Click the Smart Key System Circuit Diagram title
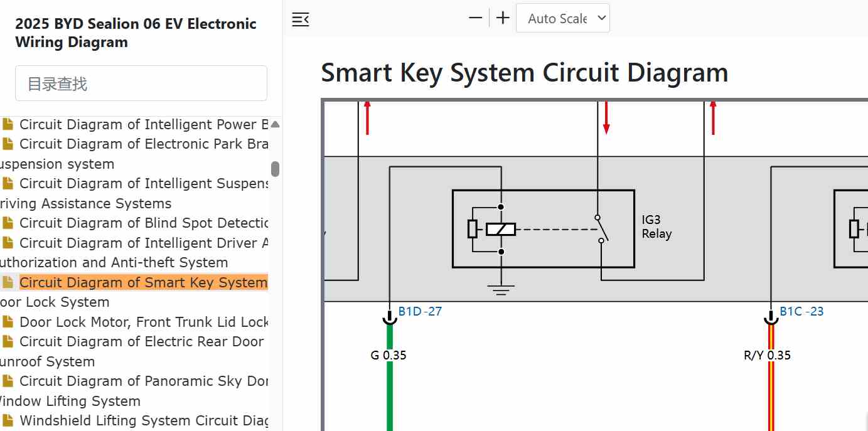This screenshot has height=431, width=868. tap(524, 72)
